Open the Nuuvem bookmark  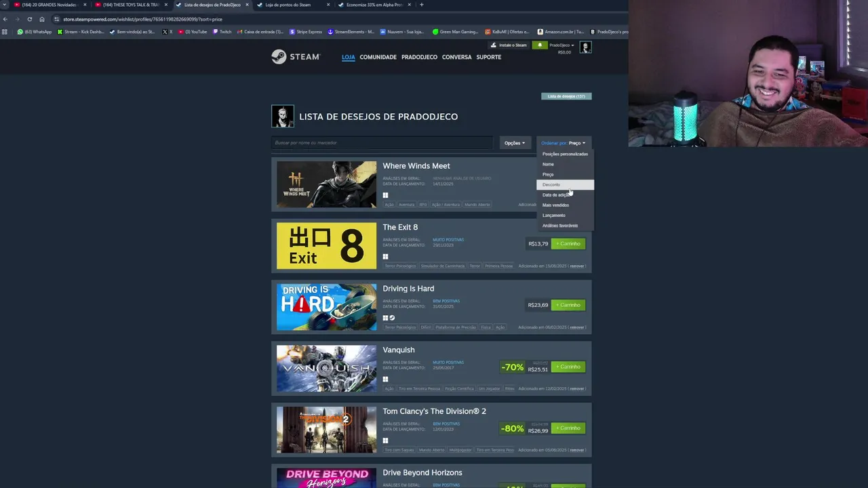[401, 32]
